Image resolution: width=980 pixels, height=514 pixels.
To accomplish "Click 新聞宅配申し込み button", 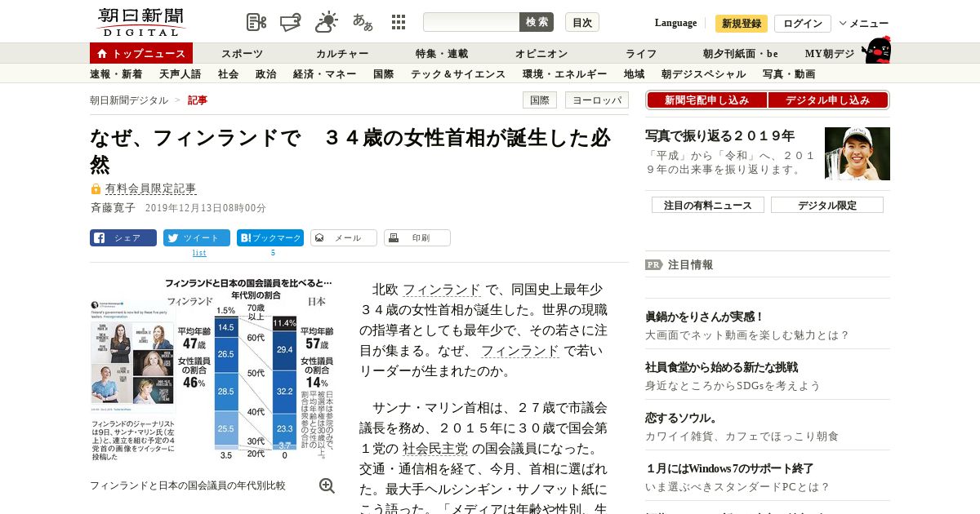I will coord(706,100).
